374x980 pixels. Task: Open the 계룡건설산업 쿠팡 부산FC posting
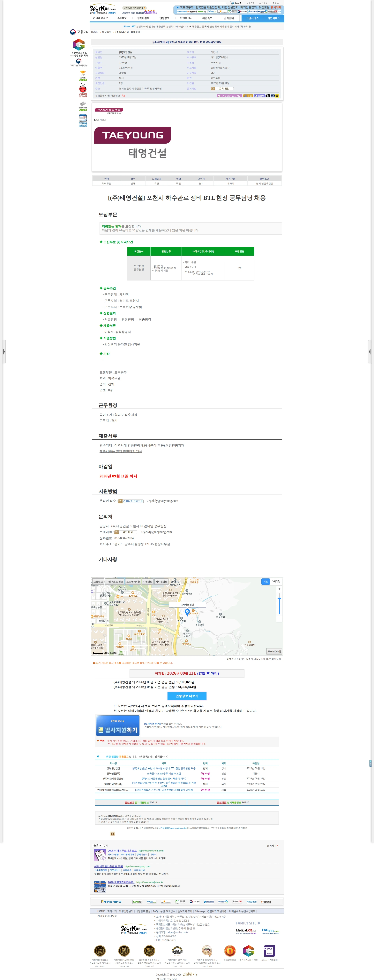[x=164, y=784]
